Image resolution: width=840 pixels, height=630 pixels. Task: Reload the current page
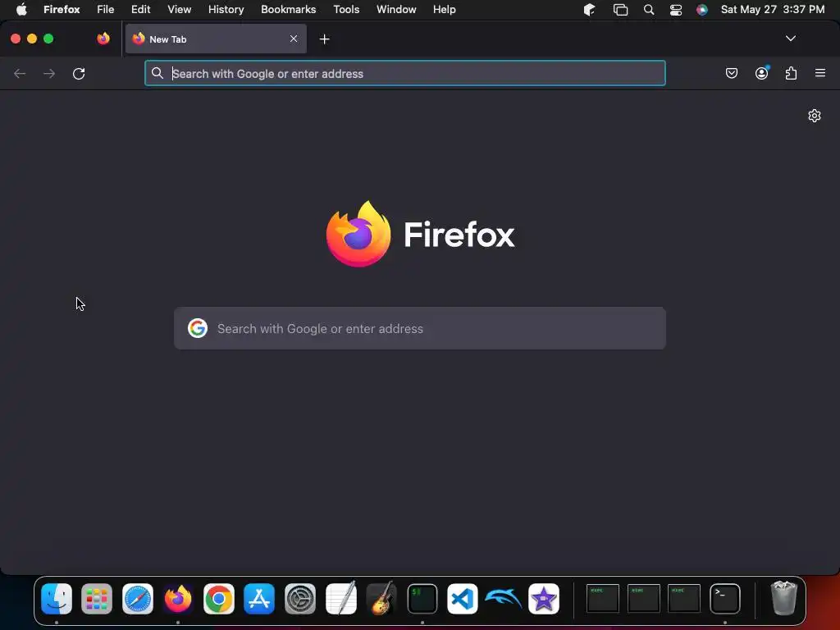click(79, 73)
